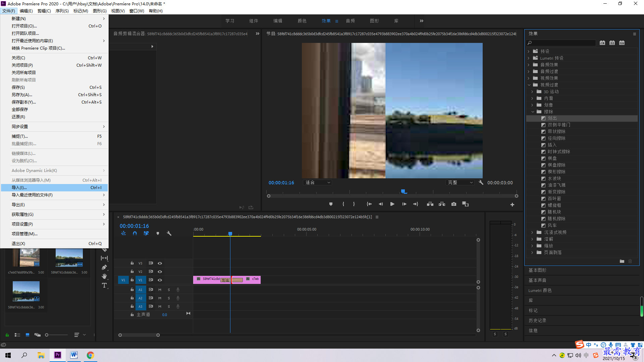Show overflow workspaces chevron
This screenshot has width=644, height=362.
click(x=422, y=21)
